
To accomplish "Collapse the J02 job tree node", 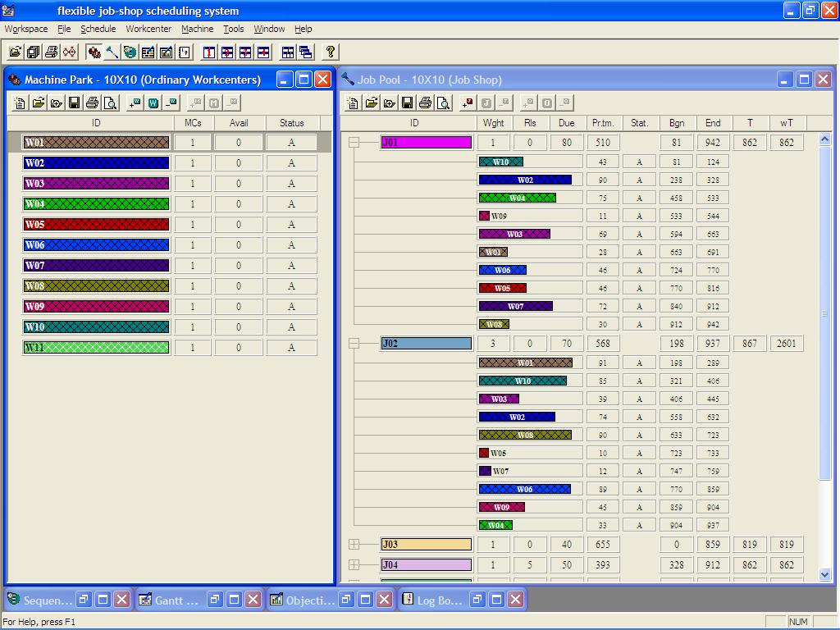I will tap(354, 344).
